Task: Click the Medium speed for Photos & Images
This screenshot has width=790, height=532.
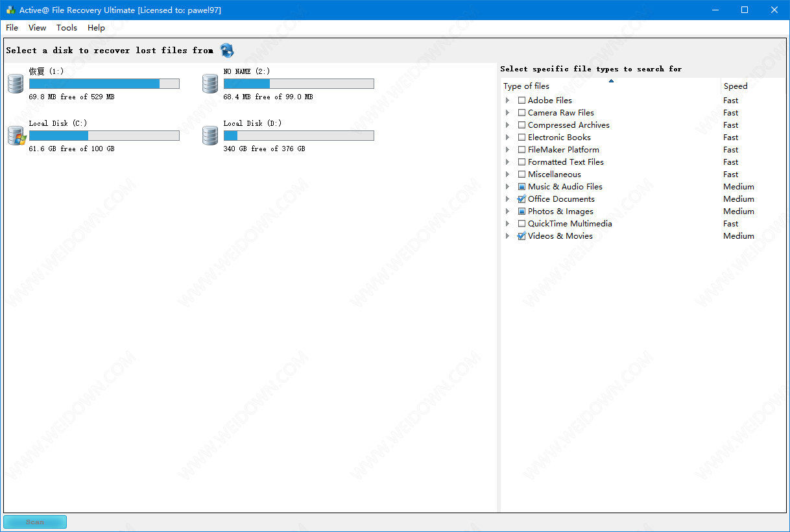Action: (x=739, y=212)
